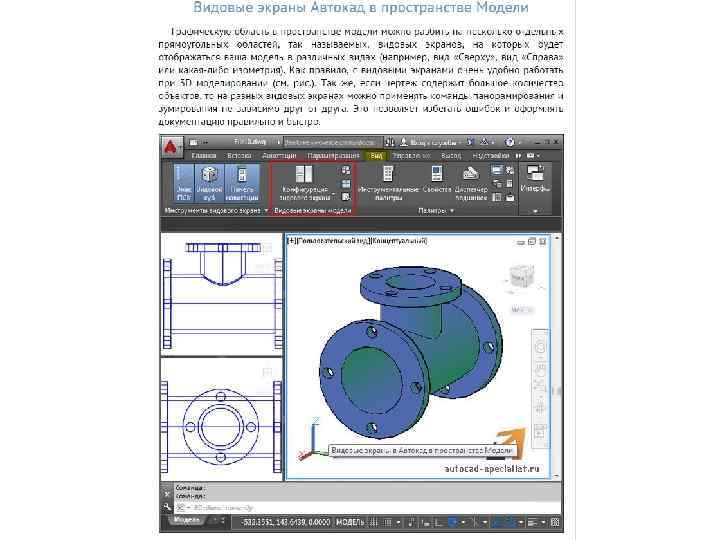Switch to the Параметризация ribbon tab

[x=333, y=156]
